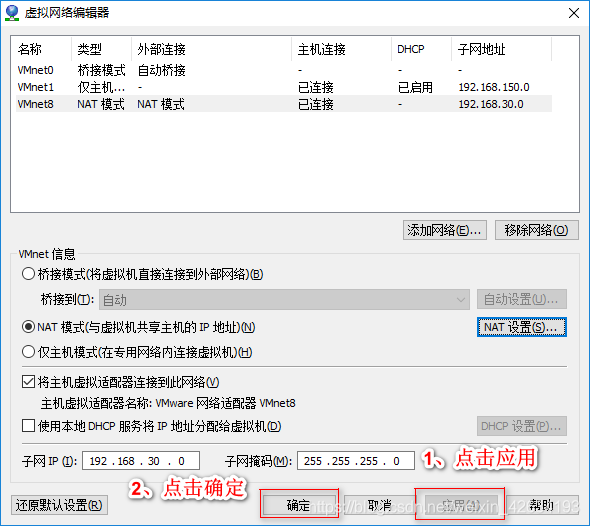
Task: Open the 桥接到 dropdown
Action: [284, 299]
